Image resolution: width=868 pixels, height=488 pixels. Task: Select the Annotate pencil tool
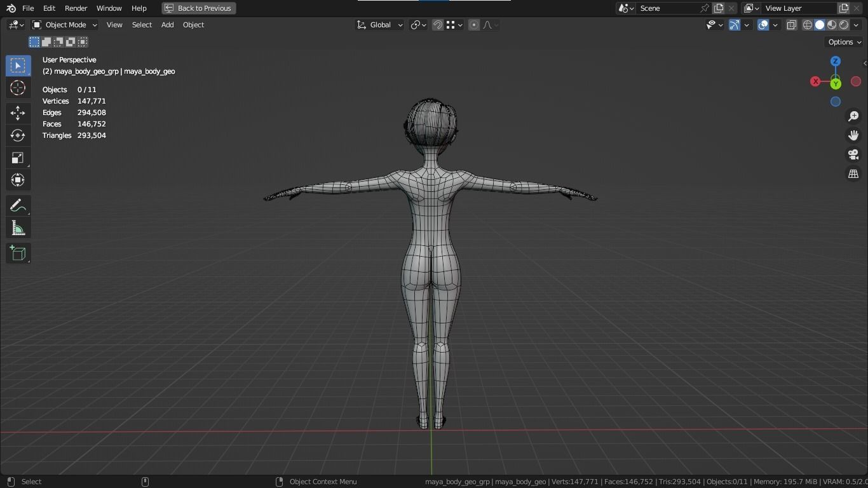click(18, 206)
